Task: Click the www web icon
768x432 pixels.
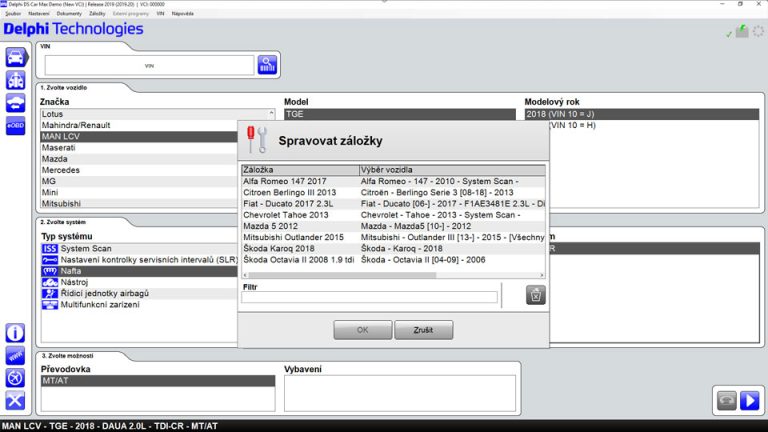Action: [x=15, y=355]
